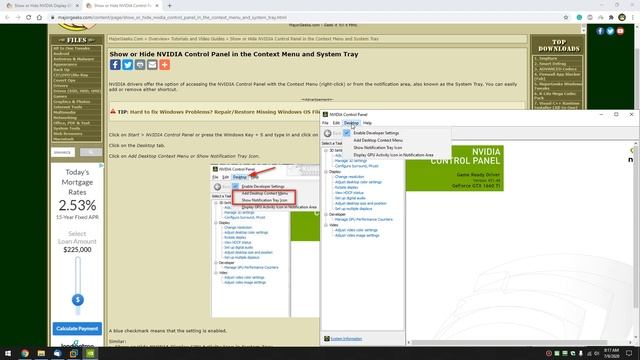640x360 pixels.
Task: Toggle Show Notification Tray Icon option
Action: (x=378, y=148)
